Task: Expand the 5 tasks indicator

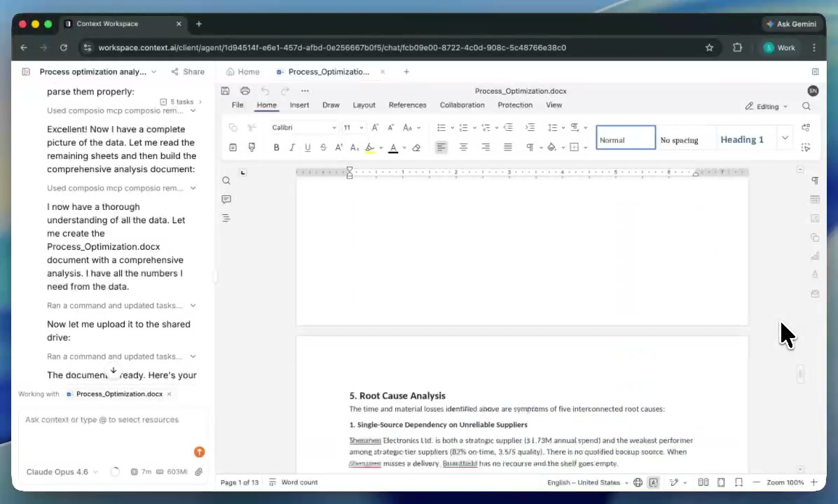Action: pos(181,101)
